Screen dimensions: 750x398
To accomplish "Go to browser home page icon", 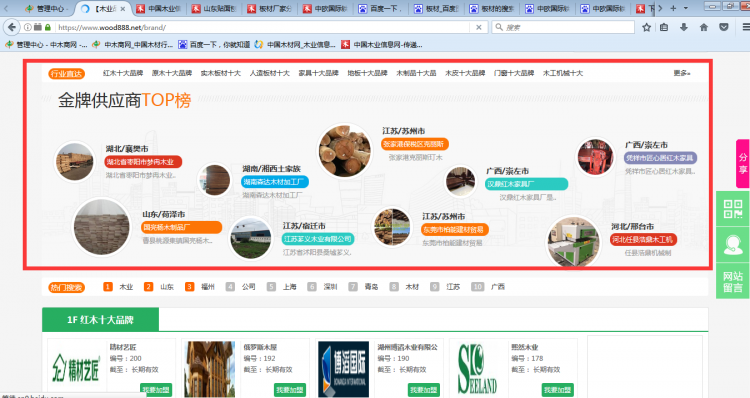I will pyautogui.click(x=704, y=27).
